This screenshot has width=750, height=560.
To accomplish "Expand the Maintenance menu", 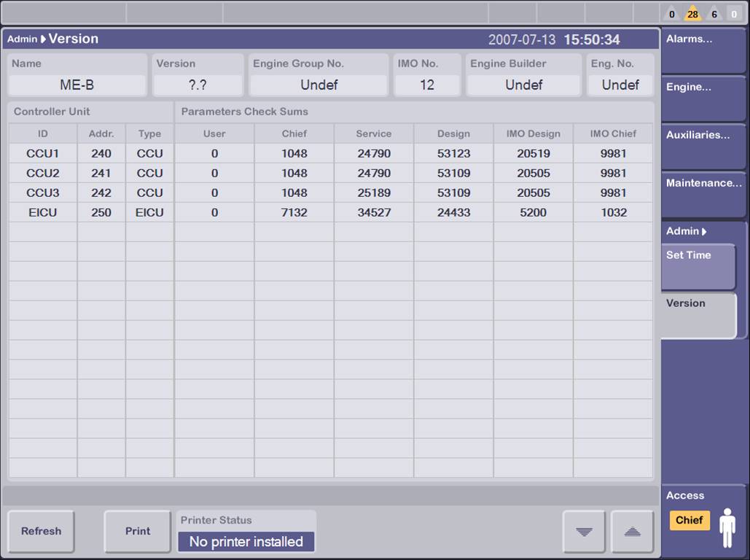I will tap(703, 194).
